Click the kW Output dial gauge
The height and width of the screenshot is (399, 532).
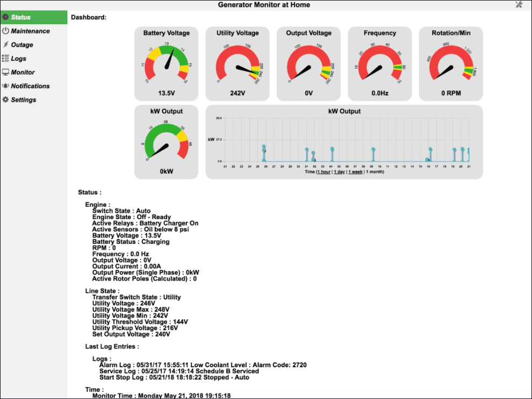tap(166, 142)
